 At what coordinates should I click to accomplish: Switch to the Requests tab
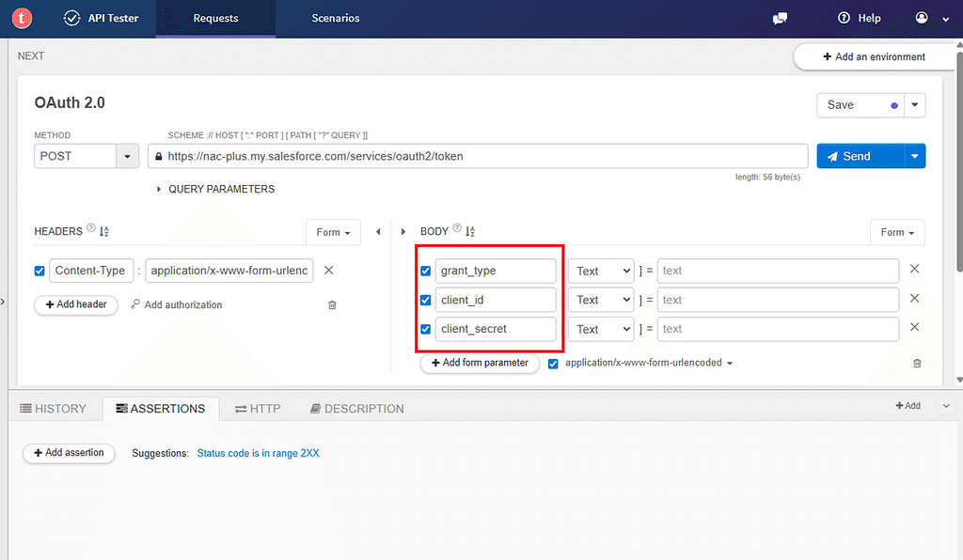point(215,19)
